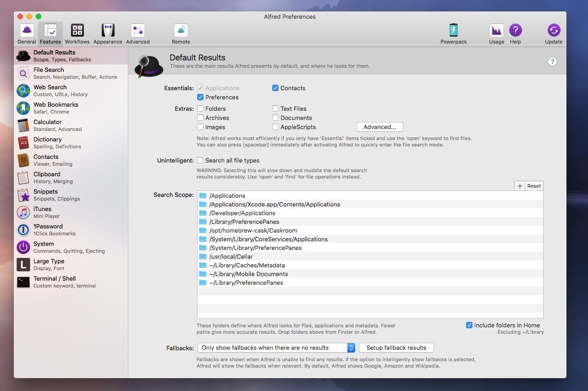Open the Workflows preferences tab
This screenshot has width=588, height=391.
point(77,34)
